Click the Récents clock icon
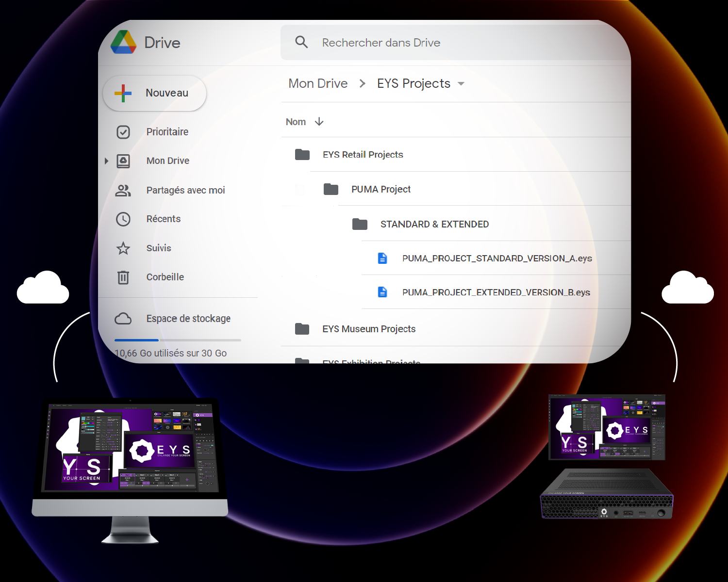728x582 pixels. click(123, 219)
